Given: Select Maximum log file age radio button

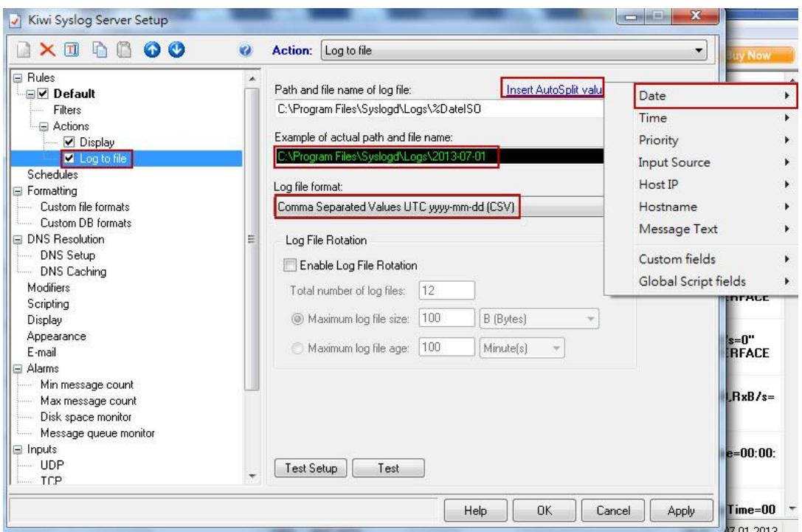Looking at the screenshot, I should [297, 348].
